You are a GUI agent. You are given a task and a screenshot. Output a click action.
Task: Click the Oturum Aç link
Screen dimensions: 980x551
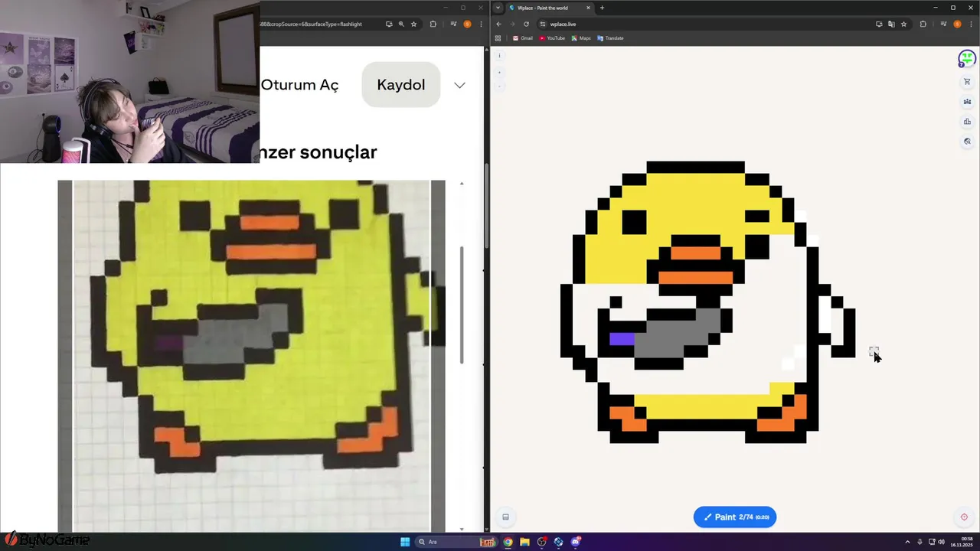point(299,85)
